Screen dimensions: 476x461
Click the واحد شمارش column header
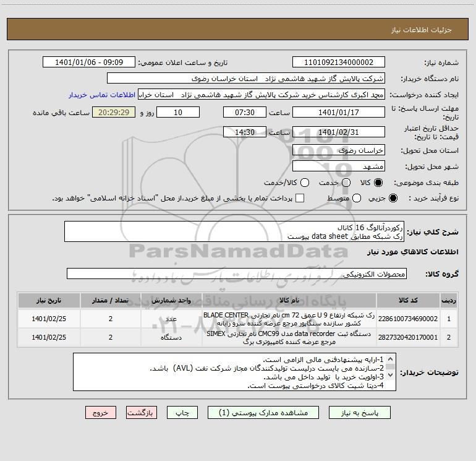(171, 301)
